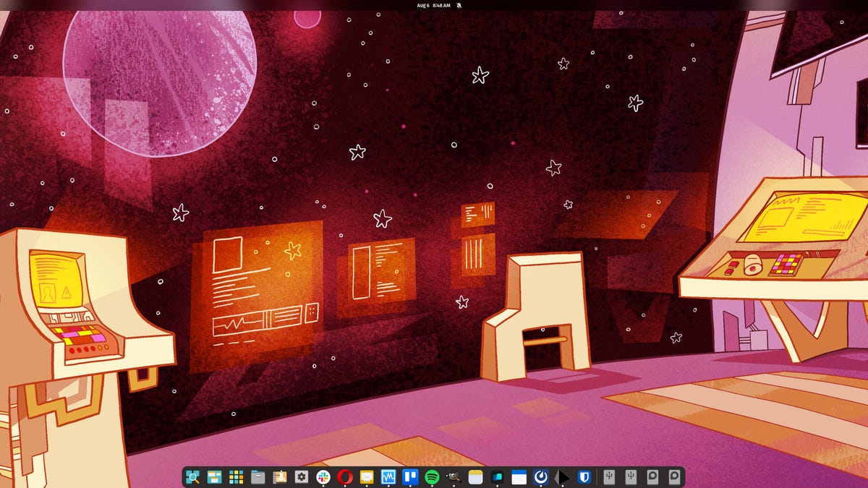
Task: Open the calendar via the "Aug 6 8:48 AM" clock
Action: pyautogui.click(x=433, y=5)
